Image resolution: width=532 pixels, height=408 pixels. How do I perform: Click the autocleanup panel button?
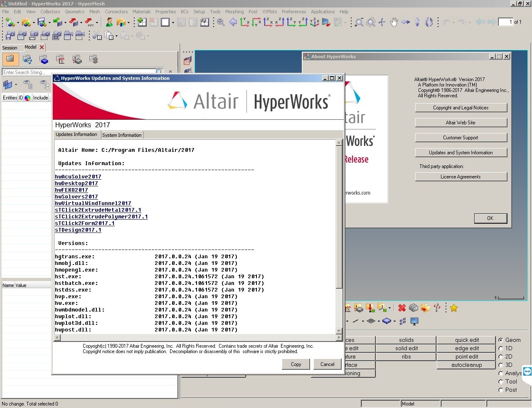tap(466, 365)
